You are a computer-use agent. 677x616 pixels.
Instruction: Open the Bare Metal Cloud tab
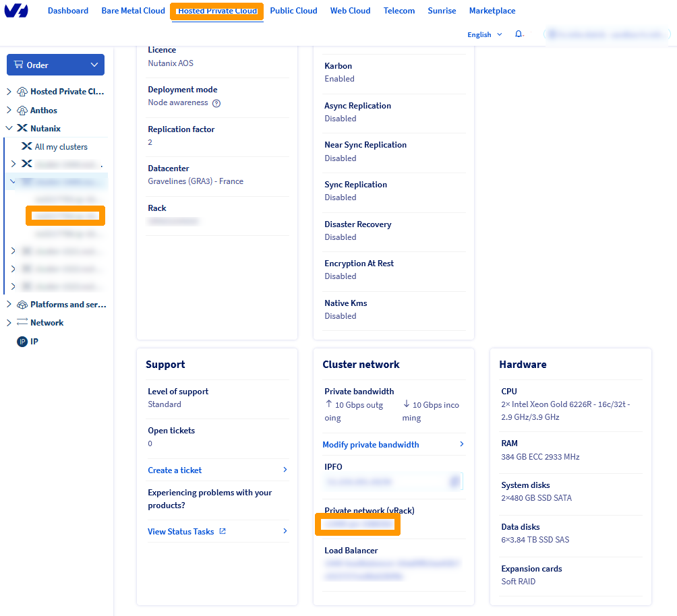(x=133, y=11)
